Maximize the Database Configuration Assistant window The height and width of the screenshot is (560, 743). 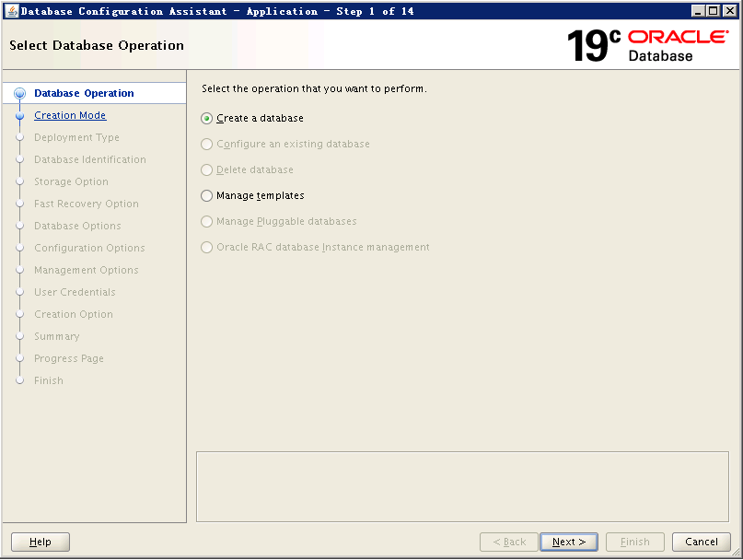(714, 11)
